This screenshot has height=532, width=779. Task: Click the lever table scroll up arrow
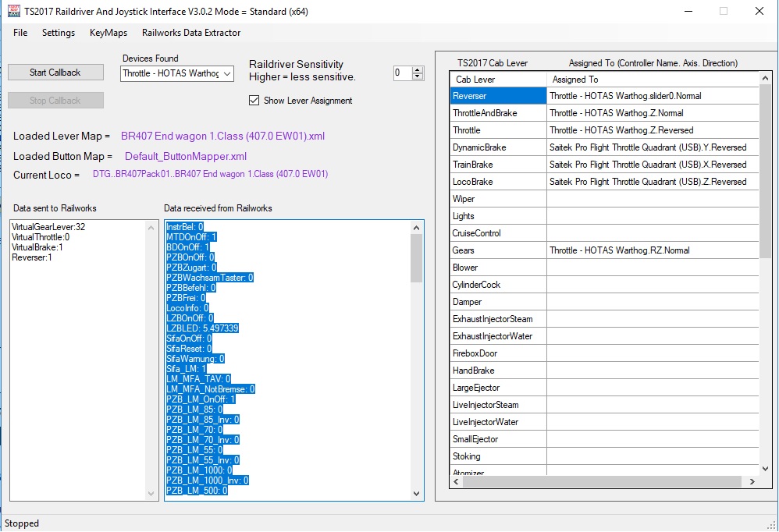click(765, 78)
